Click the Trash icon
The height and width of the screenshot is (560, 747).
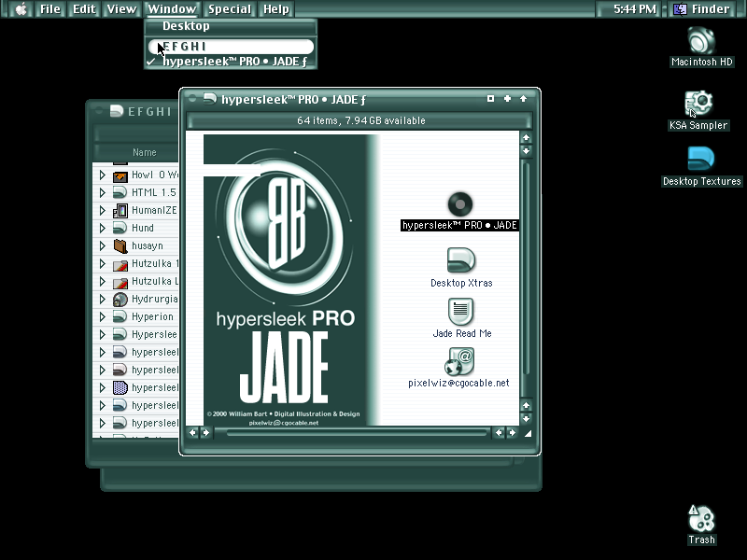[701, 518]
